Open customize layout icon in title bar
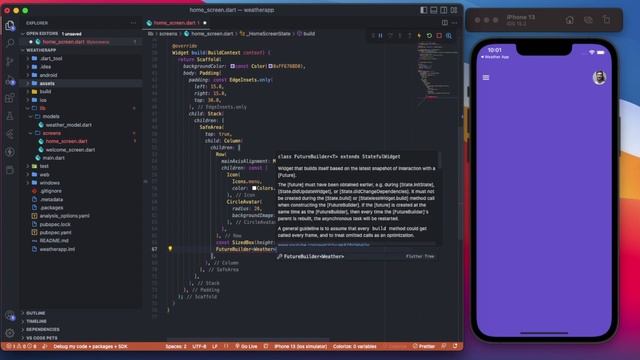The height and width of the screenshot is (360, 640). [453, 10]
